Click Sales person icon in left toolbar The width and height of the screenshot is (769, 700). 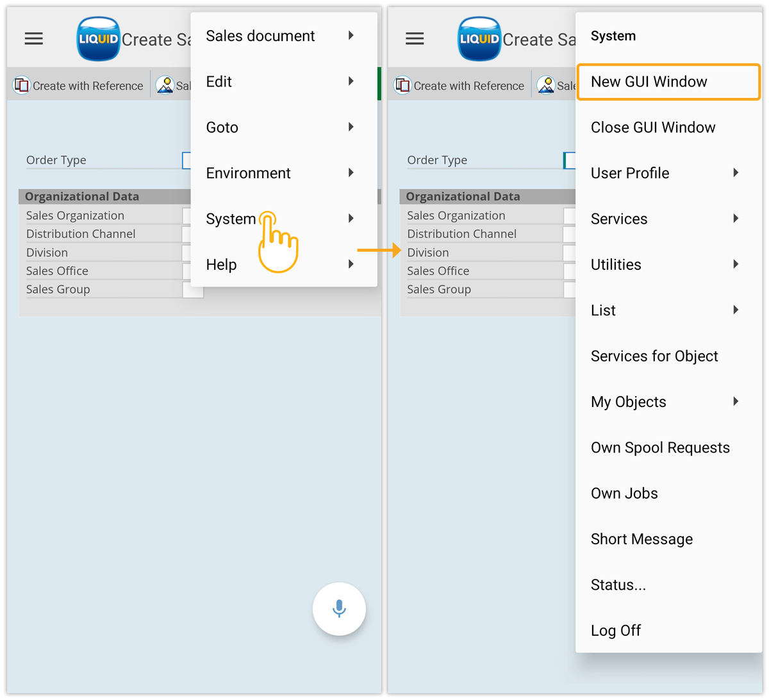coord(165,85)
